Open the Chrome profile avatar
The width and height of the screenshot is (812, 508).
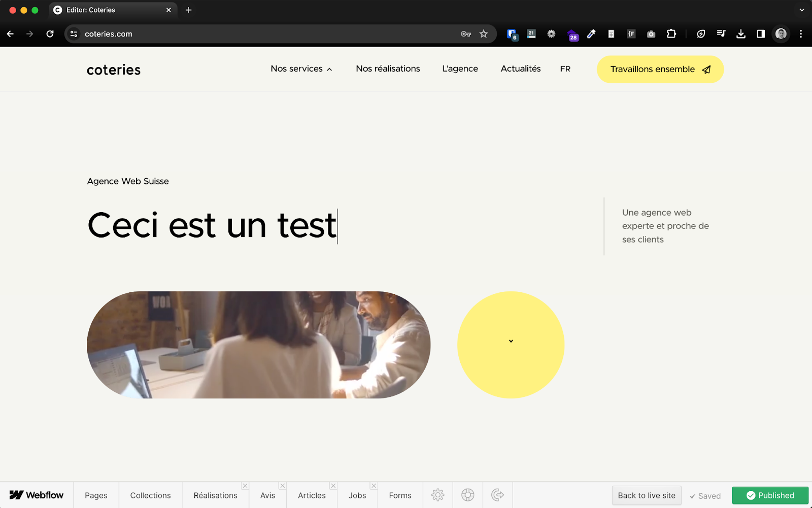click(x=781, y=34)
